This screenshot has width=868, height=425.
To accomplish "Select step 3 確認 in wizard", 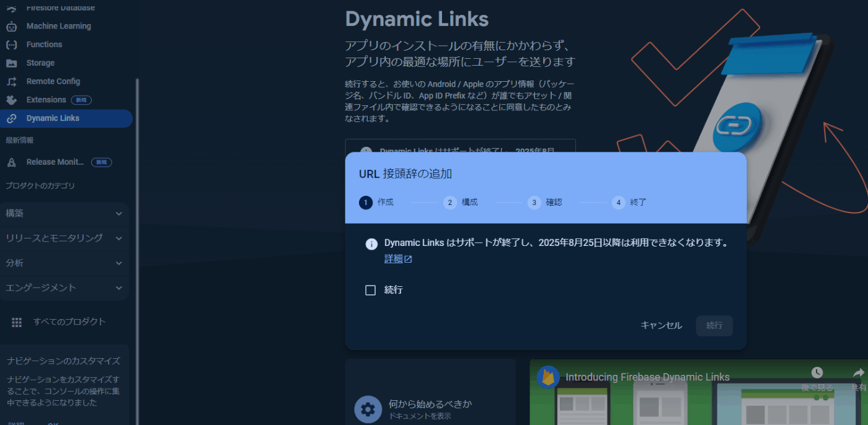I will (x=545, y=202).
